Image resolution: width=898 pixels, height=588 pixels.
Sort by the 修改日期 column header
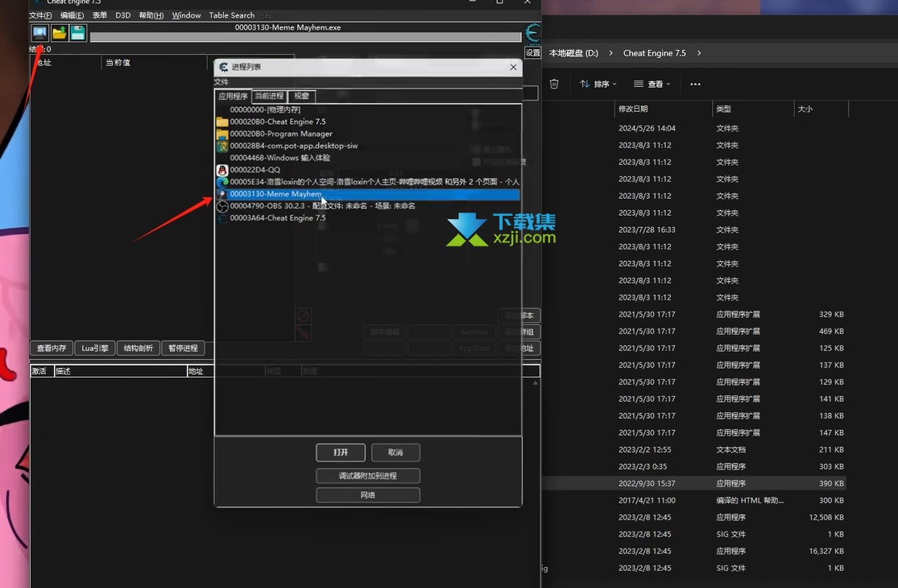pyautogui.click(x=663, y=109)
